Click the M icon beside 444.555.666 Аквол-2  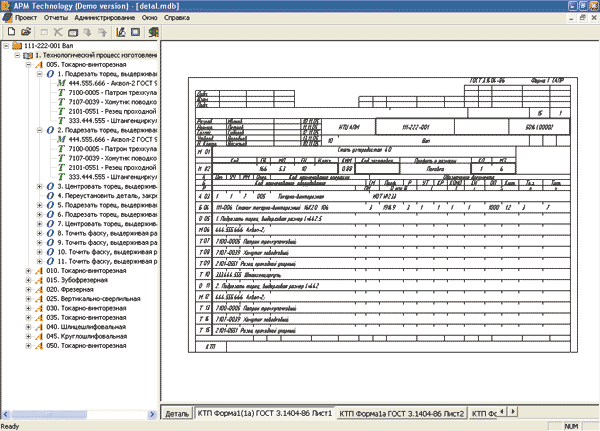pyautogui.click(x=62, y=83)
